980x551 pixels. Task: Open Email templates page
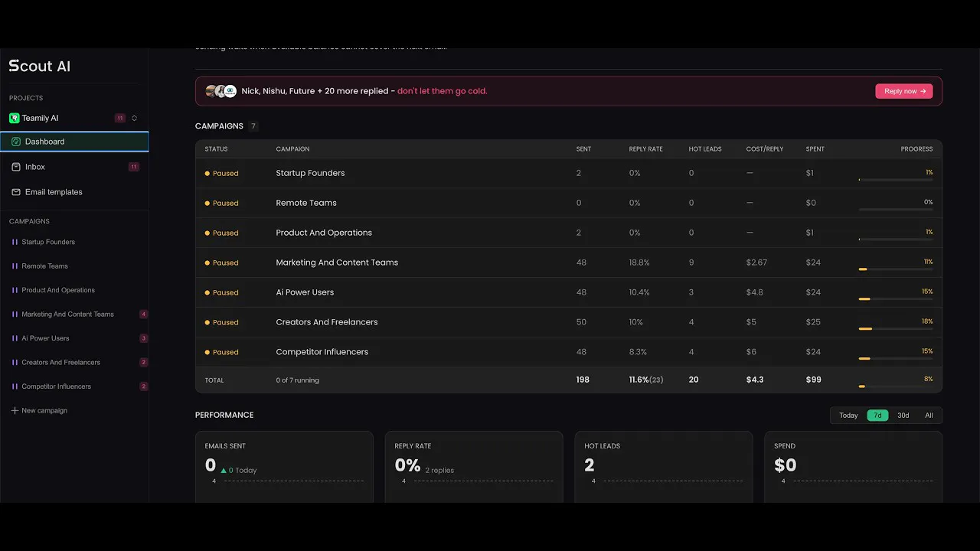[74, 192]
